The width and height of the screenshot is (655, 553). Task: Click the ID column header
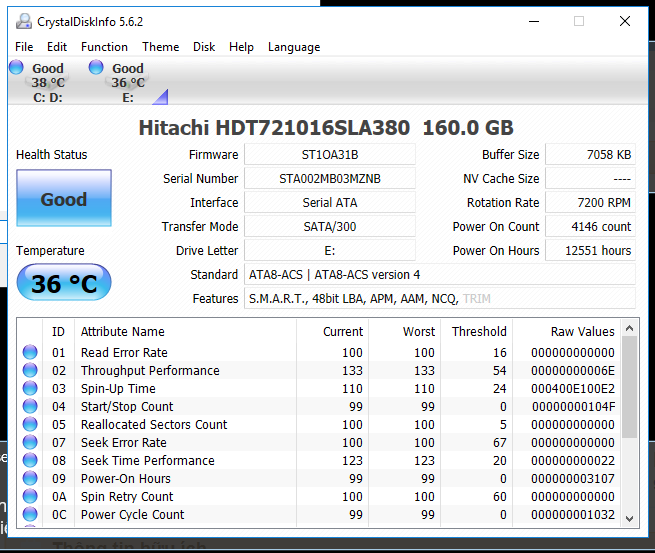coord(58,331)
